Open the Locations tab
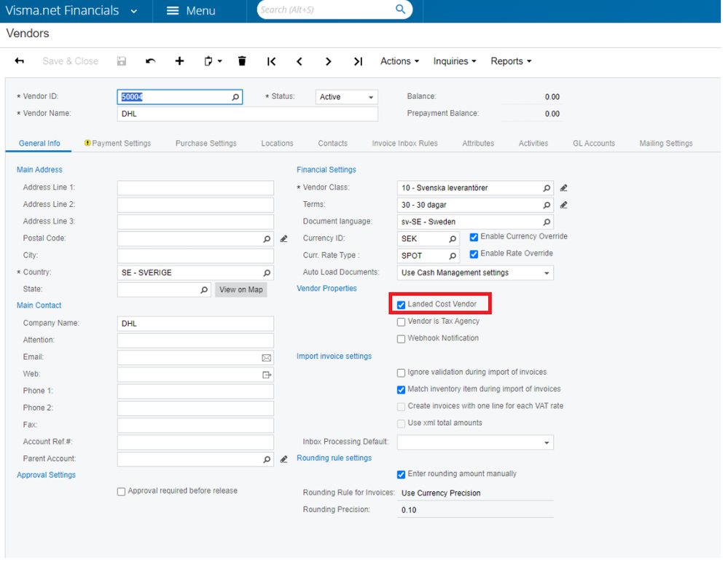This screenshot has height=565, width=728. [x=277, y=143]
